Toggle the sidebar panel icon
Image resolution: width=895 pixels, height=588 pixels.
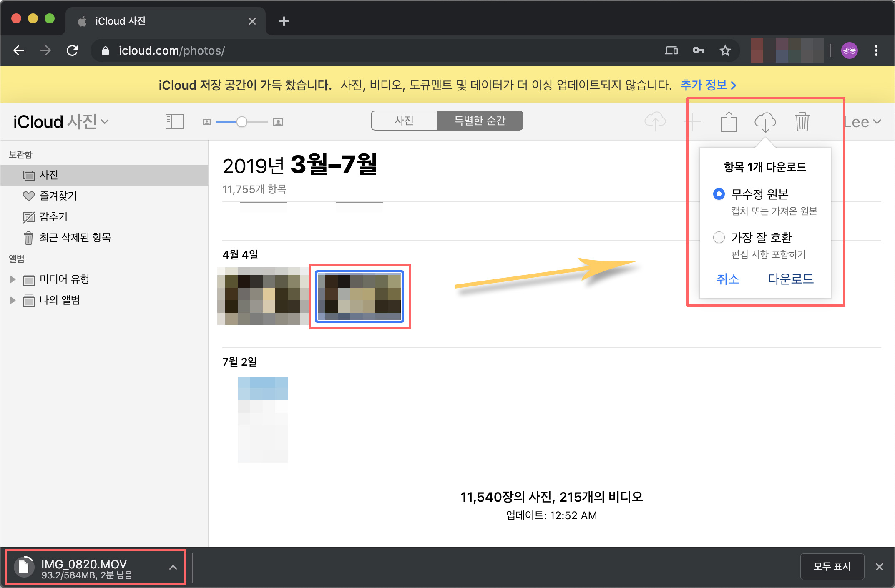click(174, 122)
